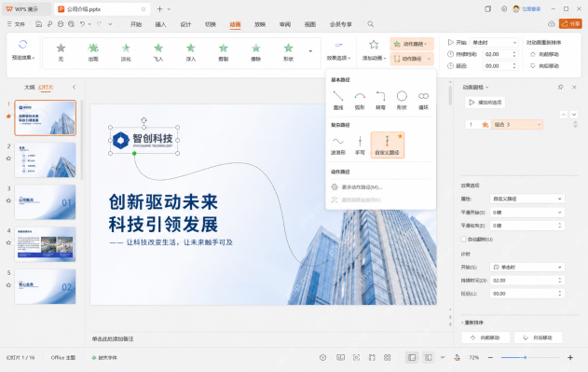The width and height of the screenshot is (588, 372).
Task: Click the 播放所选项 play selected button
Action: 485,103
